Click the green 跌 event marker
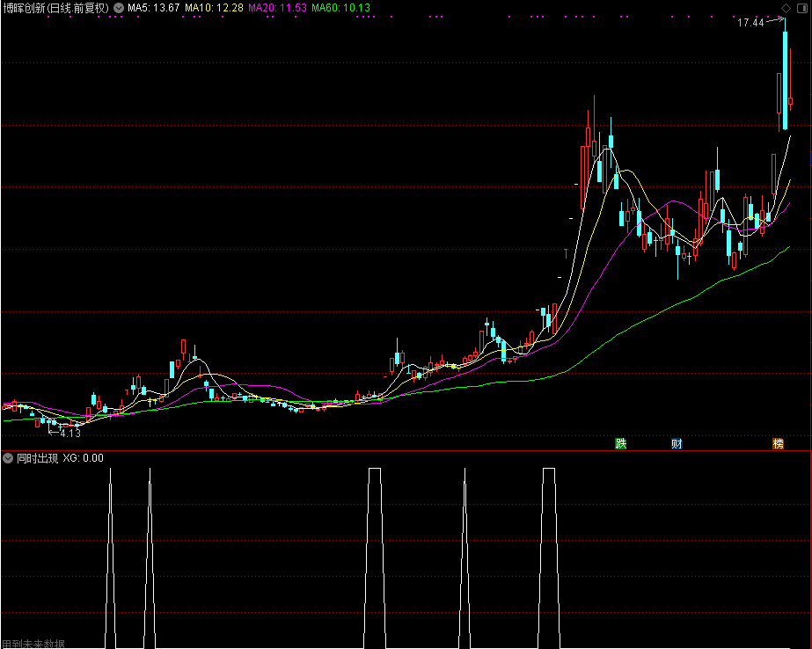The width and height of the screenshot is (812, 649). coord(620,443)
